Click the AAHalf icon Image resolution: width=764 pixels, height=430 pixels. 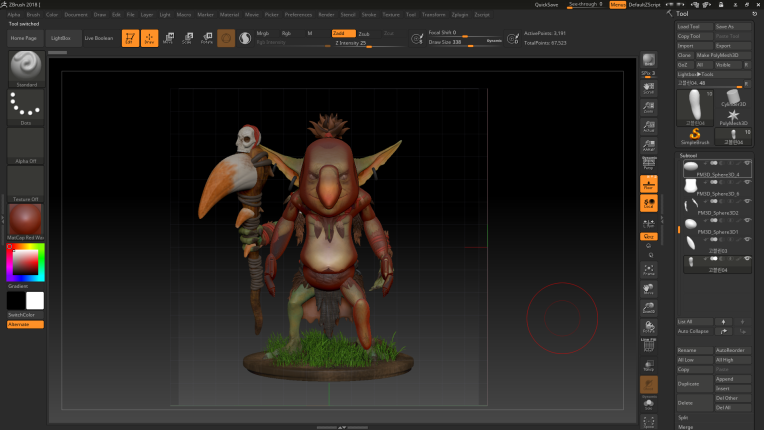click(649, 145)
